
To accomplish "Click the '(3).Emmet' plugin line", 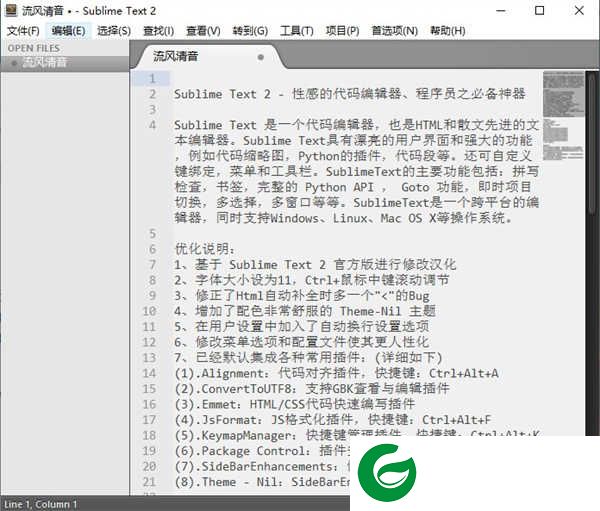I will click(295, 404).
